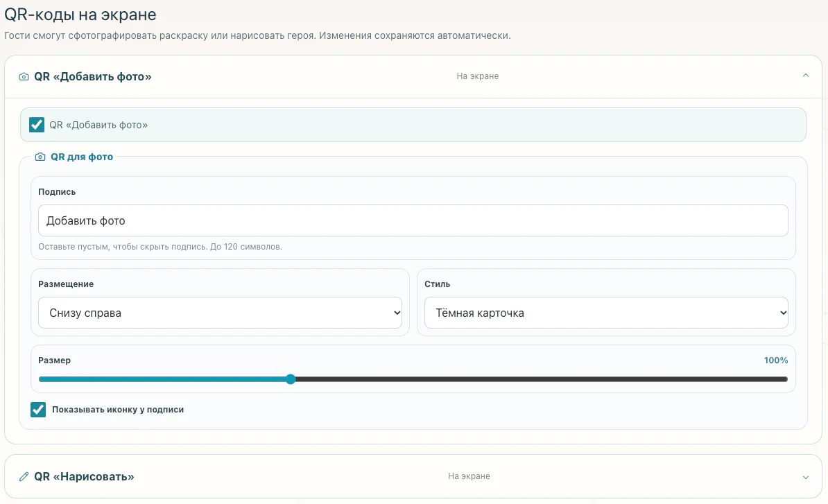828x504 pixels.
Task: Click «На экране» status in the draw section
Action: [x=469, y=476]
